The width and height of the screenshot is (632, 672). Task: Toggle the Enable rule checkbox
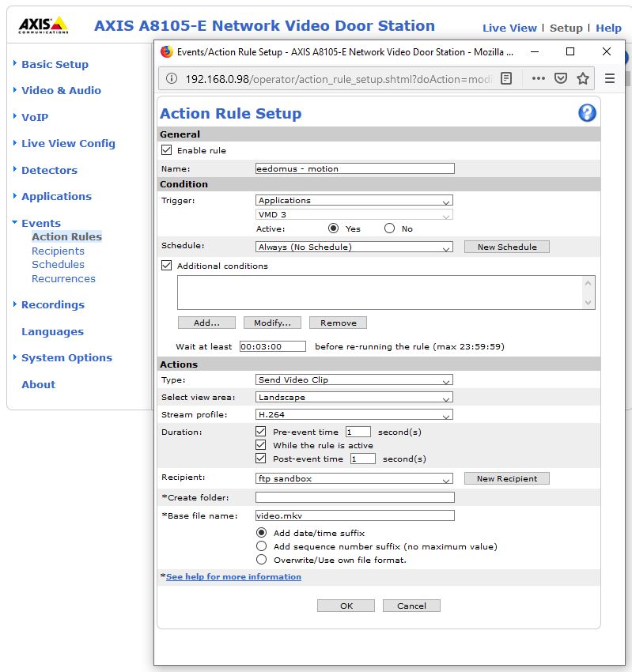point(166,150)
